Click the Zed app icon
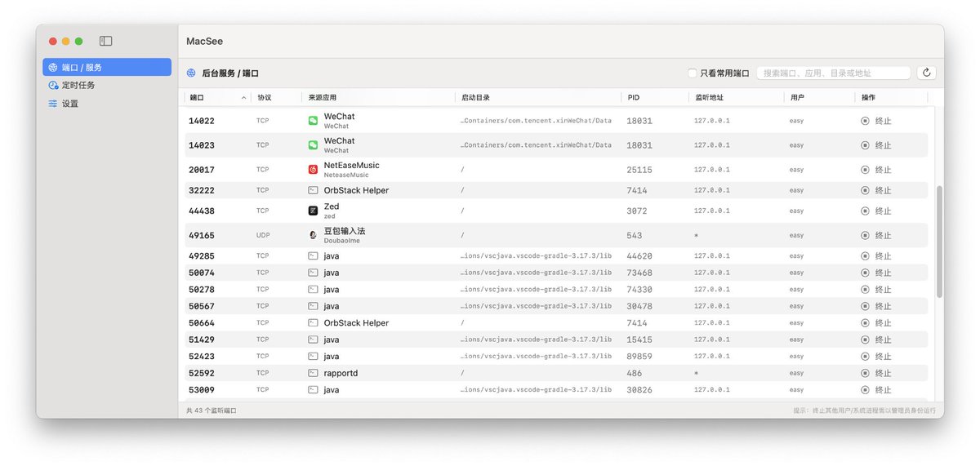Image resolution: width=980 pixels, height=466 pixels. [313, 211]
